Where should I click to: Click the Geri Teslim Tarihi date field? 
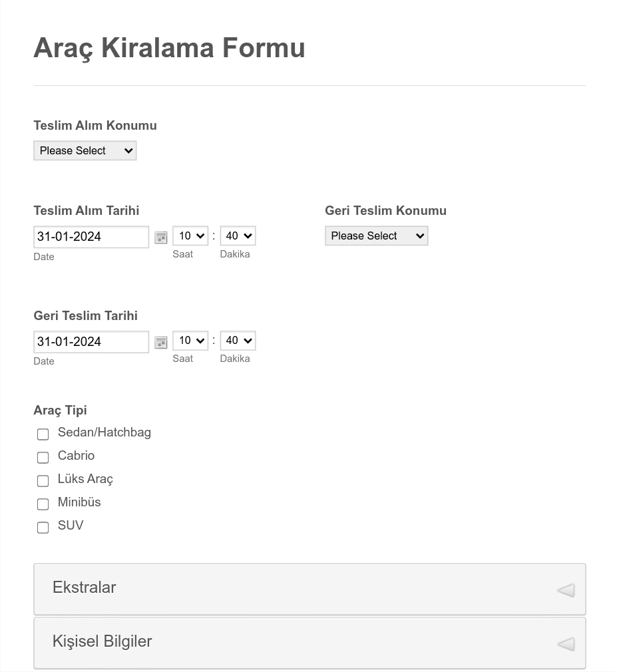click(91, 342)
